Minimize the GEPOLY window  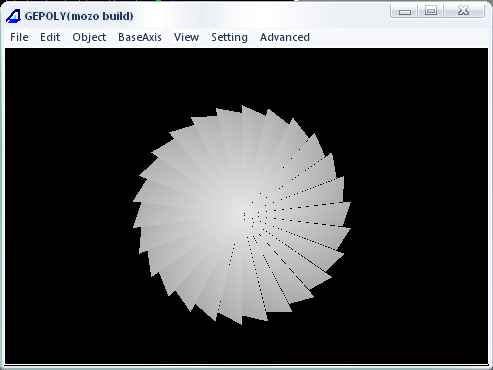coord(405,11)
